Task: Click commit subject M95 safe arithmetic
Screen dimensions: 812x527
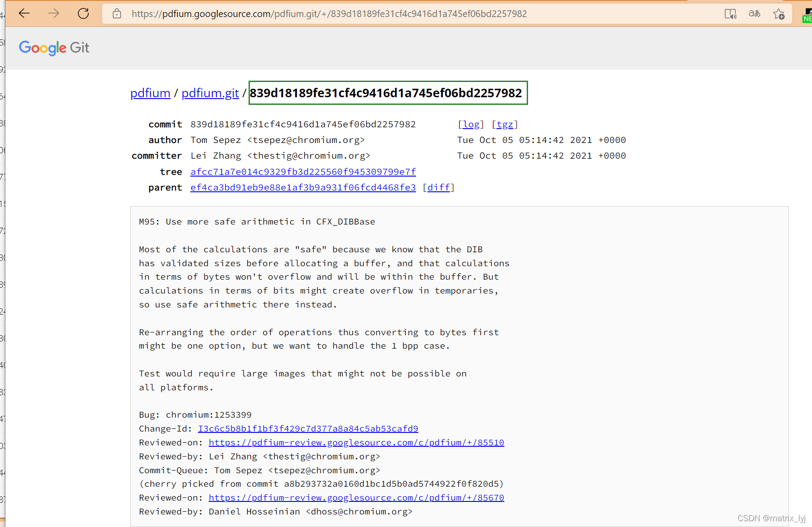Action: pyautogui.click(x=257, y=221)
